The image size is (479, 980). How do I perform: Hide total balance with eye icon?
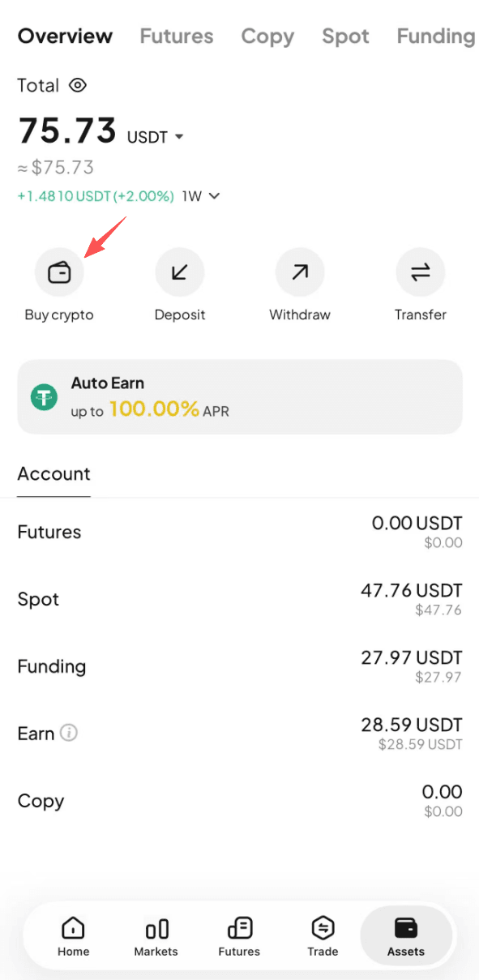(x=78, y=85)
